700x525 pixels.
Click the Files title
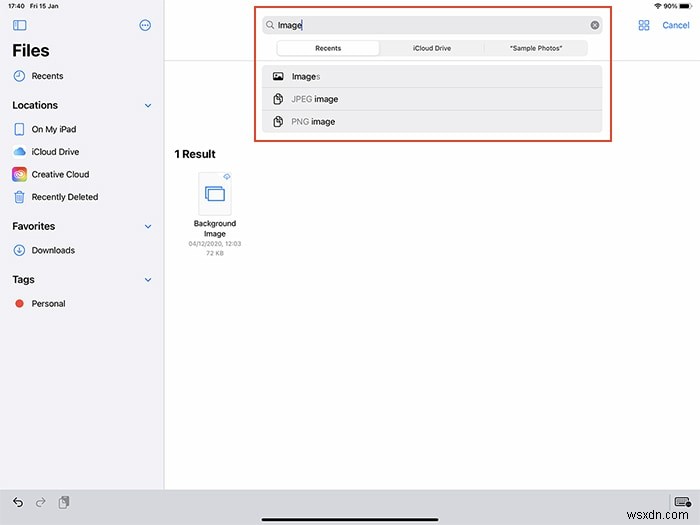coord(31,50)
